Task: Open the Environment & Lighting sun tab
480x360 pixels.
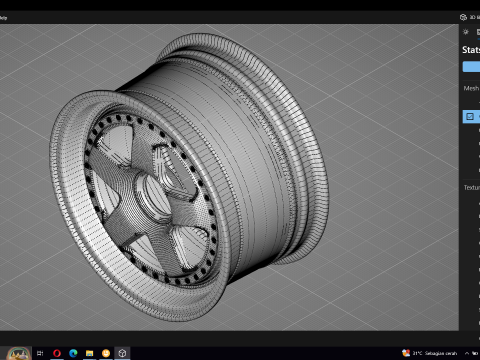Action: [466, 32]
